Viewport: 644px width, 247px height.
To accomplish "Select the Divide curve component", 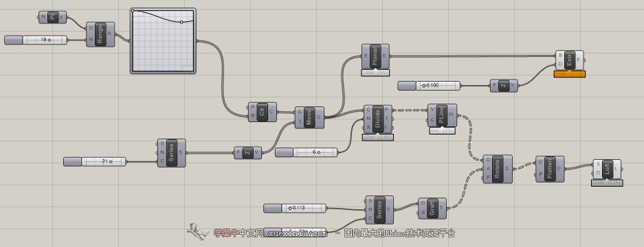I will pyautogui.click(x=378, y=119).
